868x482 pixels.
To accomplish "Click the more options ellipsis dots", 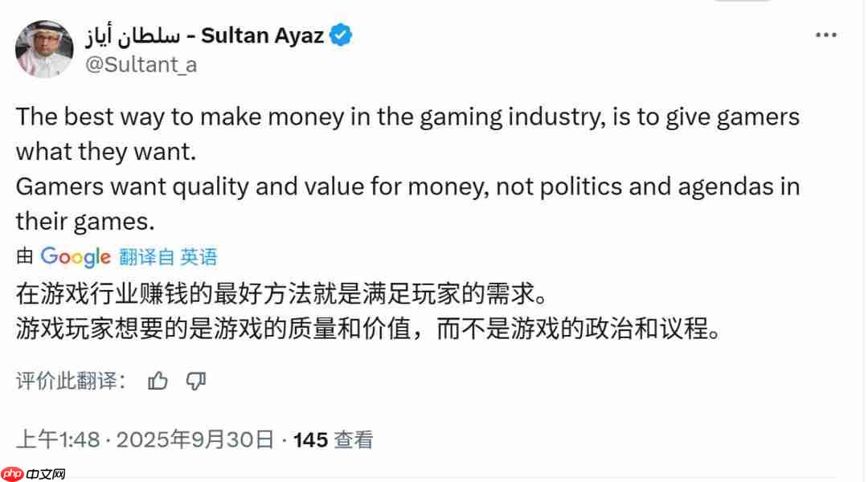I will (826, 34).
